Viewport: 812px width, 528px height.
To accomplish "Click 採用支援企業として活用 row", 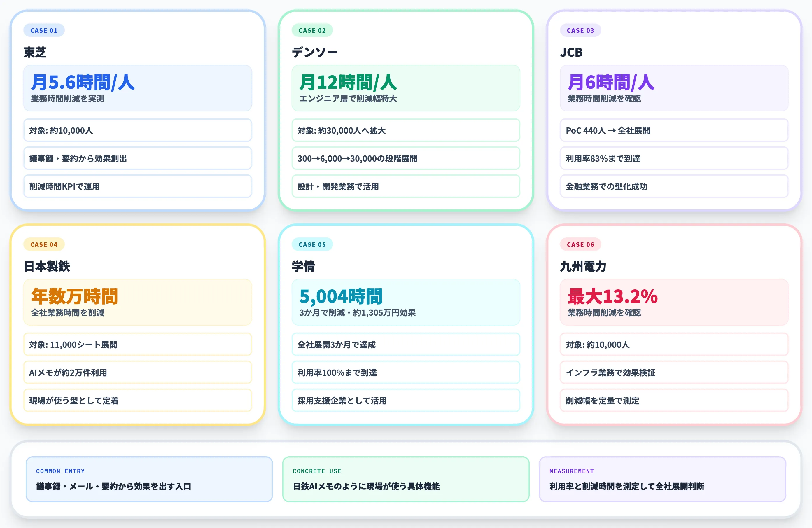I will 406,400.
